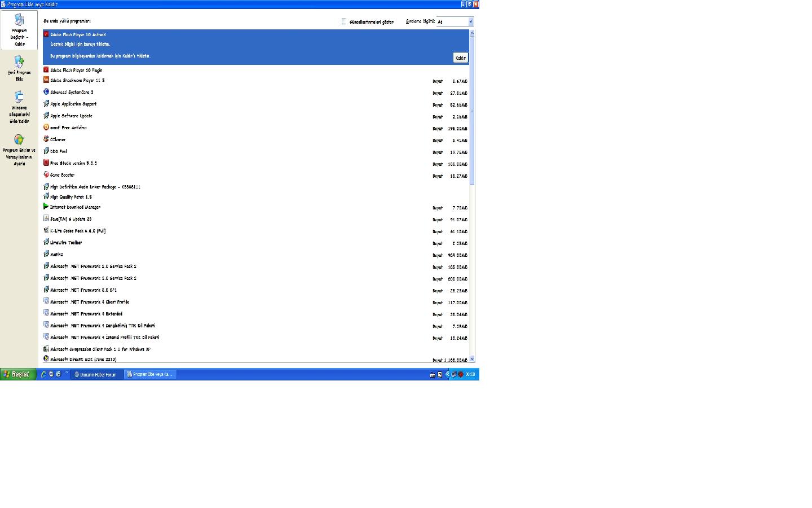This screenshot has height=508, width=812.
Task: Click the scrollbar up arrow in programs list
Action: pos(472,33)
